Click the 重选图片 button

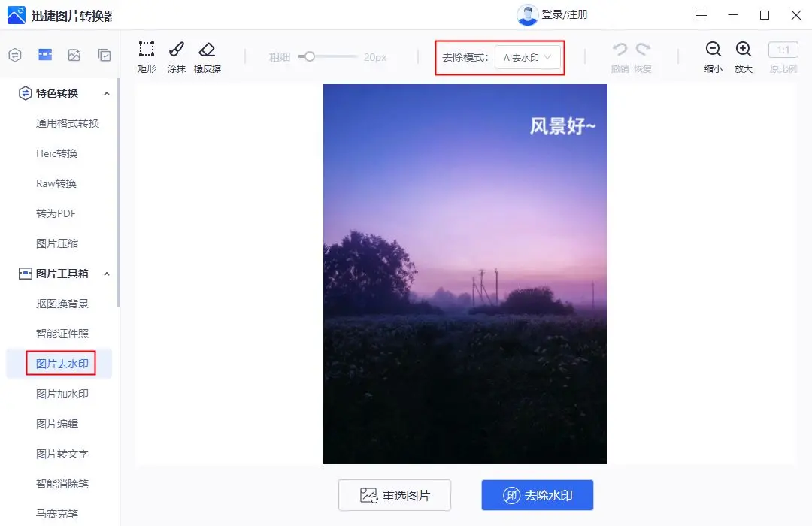tap(394, 494)
